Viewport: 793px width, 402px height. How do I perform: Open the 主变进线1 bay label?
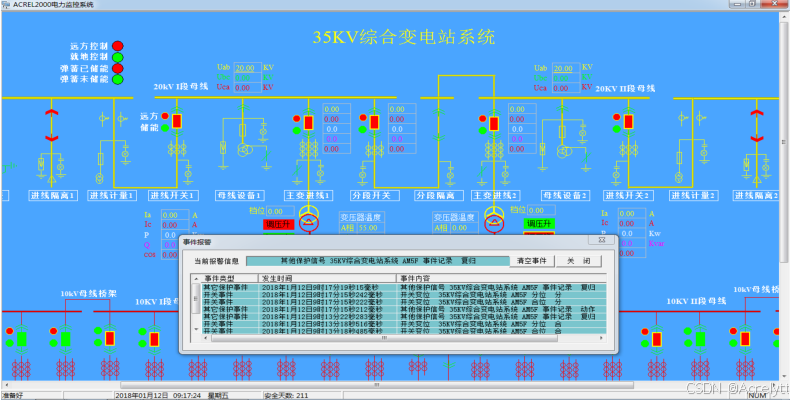tap(308, 196)
